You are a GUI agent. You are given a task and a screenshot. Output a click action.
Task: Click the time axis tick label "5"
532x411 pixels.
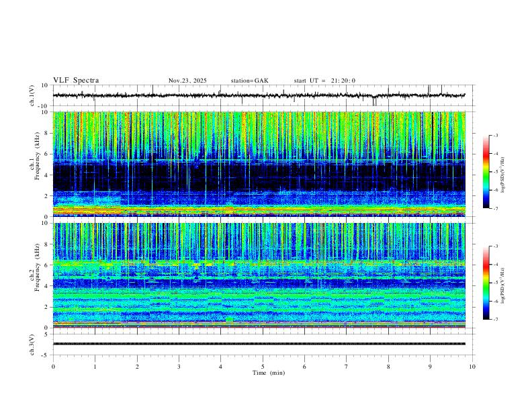(263, 367)
